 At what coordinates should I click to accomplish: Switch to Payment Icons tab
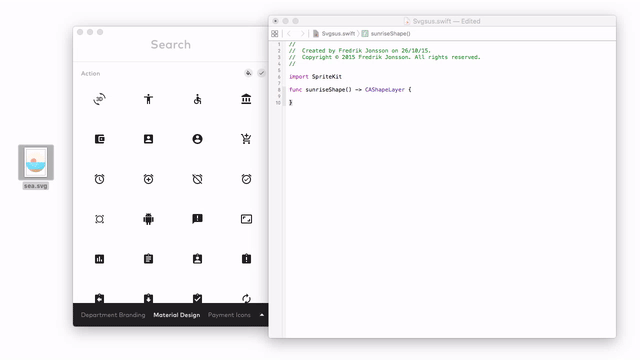point(229,315)
